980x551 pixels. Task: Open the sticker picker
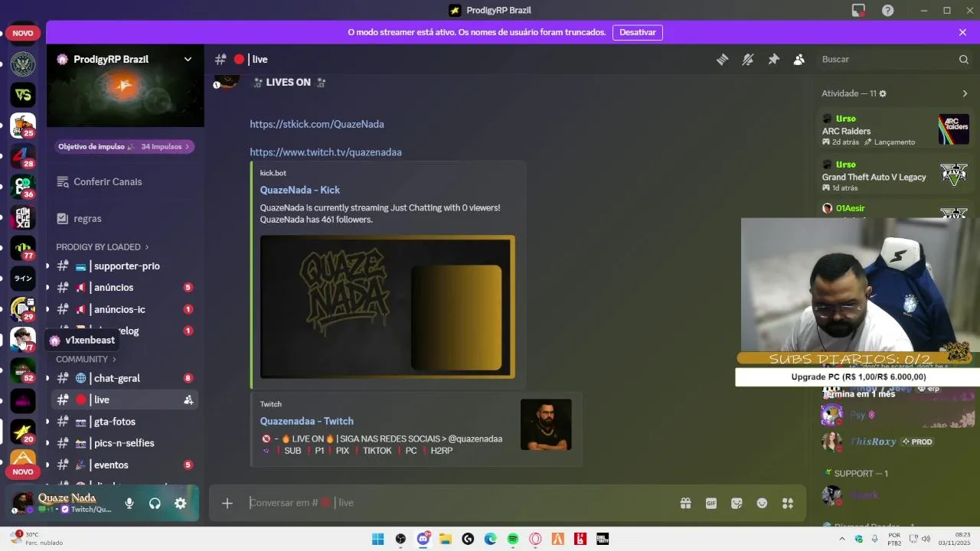pyautogui.click(x=737, y=503)
